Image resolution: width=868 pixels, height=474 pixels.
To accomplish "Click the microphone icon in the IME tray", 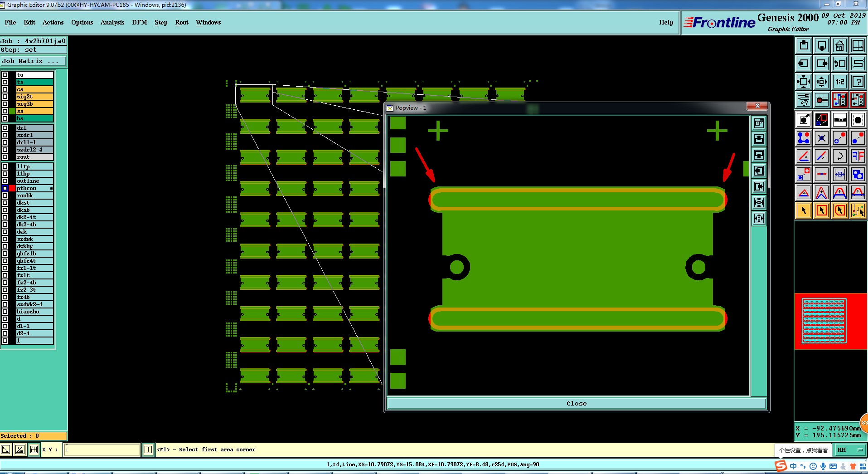I will (x=823, y=466).
